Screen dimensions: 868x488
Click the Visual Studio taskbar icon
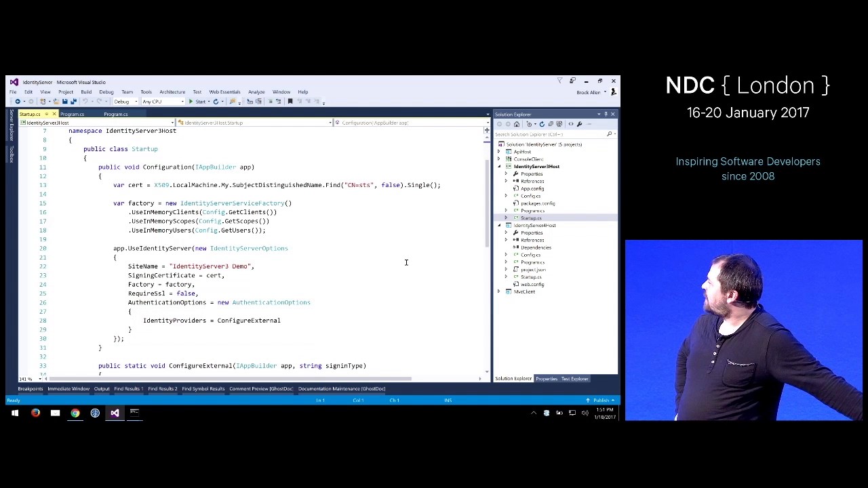115,413
